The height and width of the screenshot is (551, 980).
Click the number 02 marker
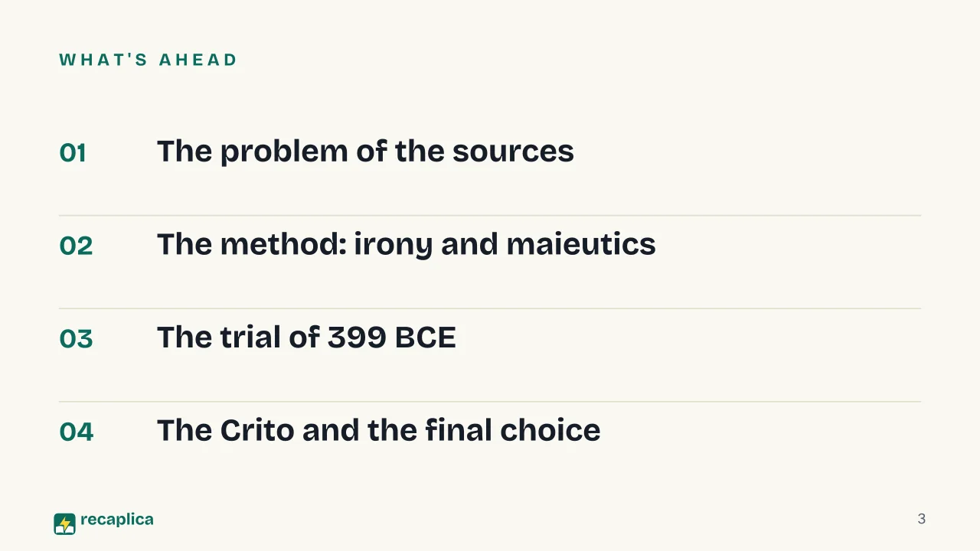[x=76, y=246]
